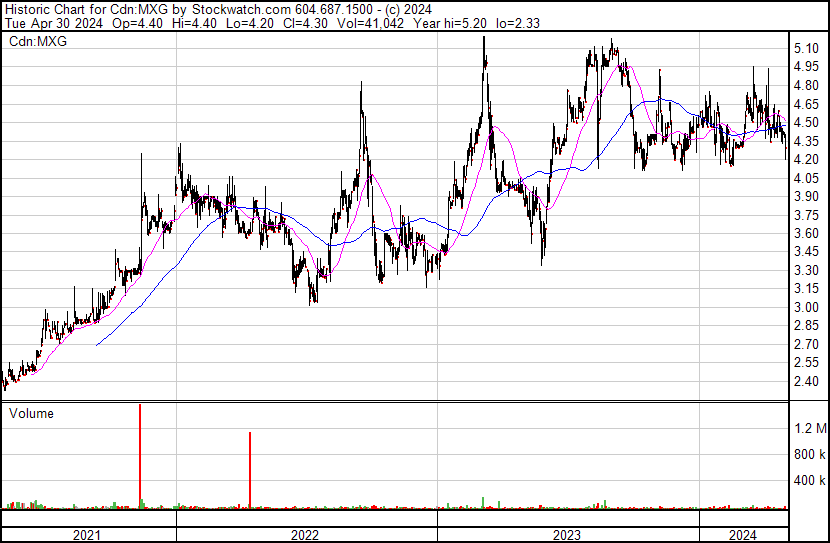The image size is (830, 543).
Task: Click the second red volume spike in 2022
Action: pos(250,470)
